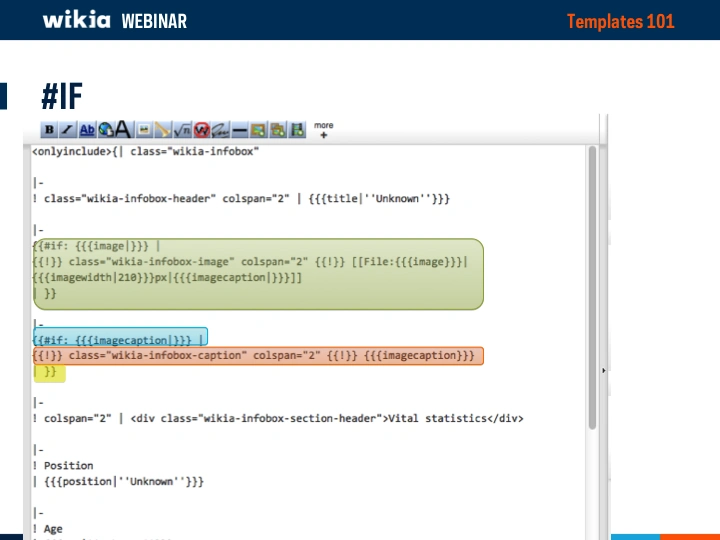
Task: Insert an embedded file with the small picture icon
Action: 144,130
